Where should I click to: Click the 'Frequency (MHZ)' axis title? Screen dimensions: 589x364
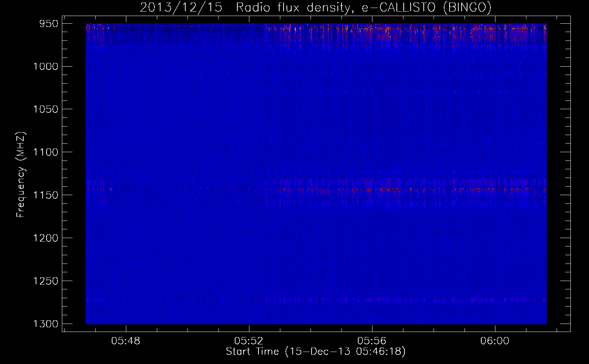pos(21,175)
